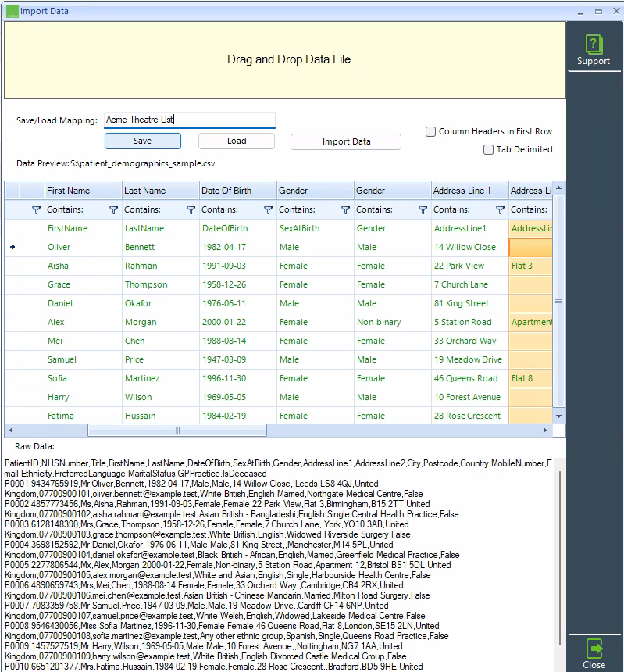Image resolution: width=624 pixels, height=672 pixels.
Task: Open the first Gender column header above SexAtBirth
Action: 316,191
